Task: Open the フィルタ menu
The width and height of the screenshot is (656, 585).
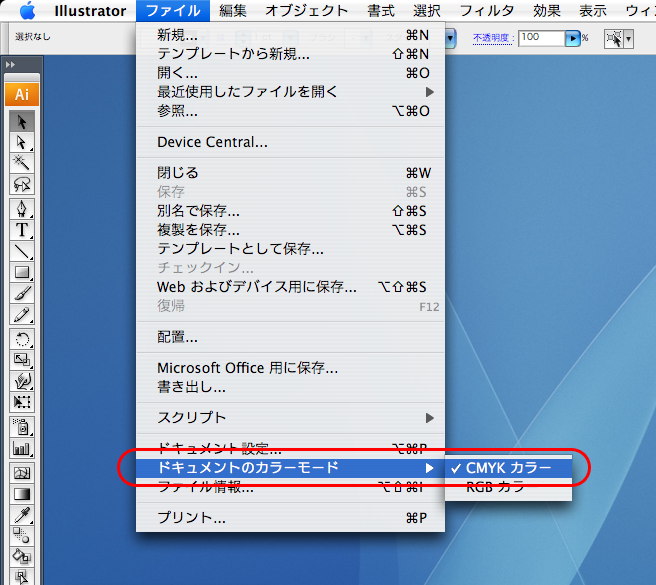Action: 487,11
